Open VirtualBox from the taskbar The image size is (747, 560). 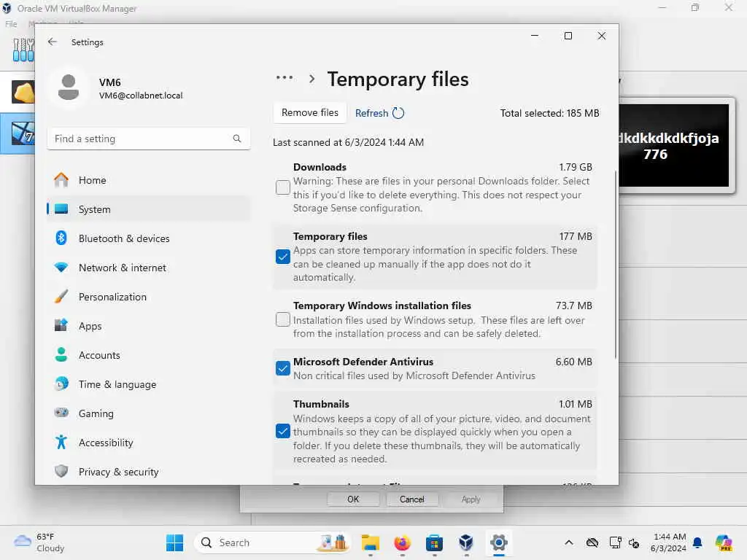[x=466, y=542]
